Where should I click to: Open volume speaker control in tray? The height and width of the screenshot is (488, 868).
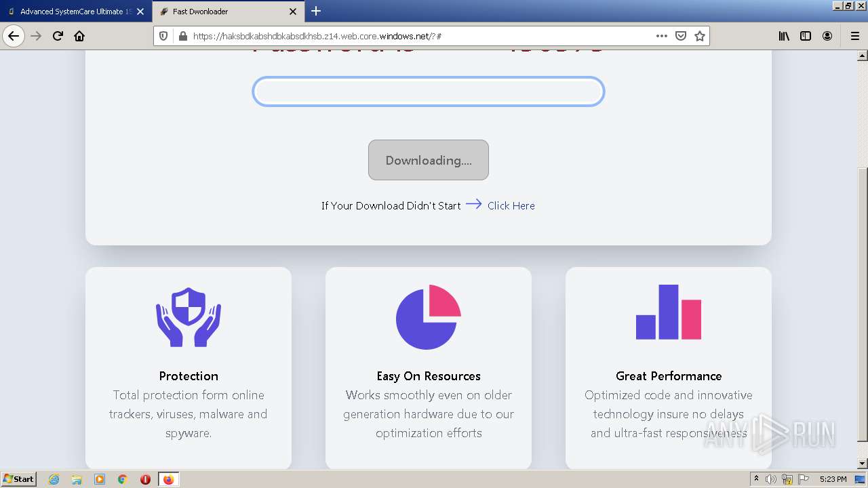pyautogui.click(x=771, y=479)
